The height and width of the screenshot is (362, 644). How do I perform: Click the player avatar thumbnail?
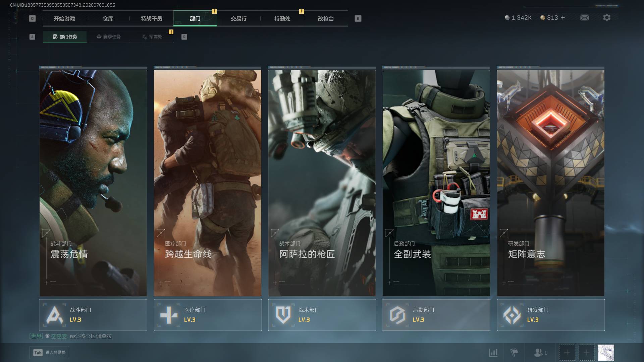(606, 353)
